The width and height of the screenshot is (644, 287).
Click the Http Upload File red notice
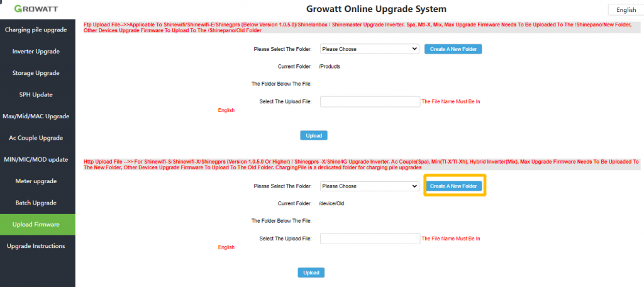click(361, 165)
